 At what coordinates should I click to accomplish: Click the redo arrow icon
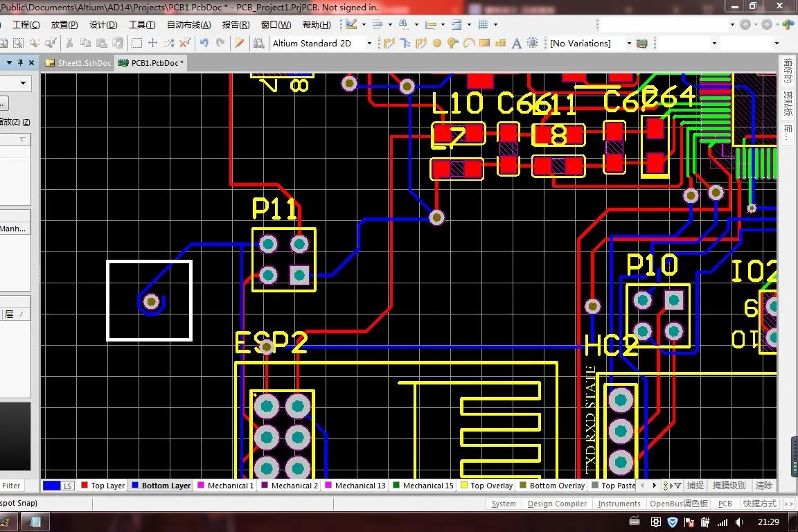click(220, 43)
